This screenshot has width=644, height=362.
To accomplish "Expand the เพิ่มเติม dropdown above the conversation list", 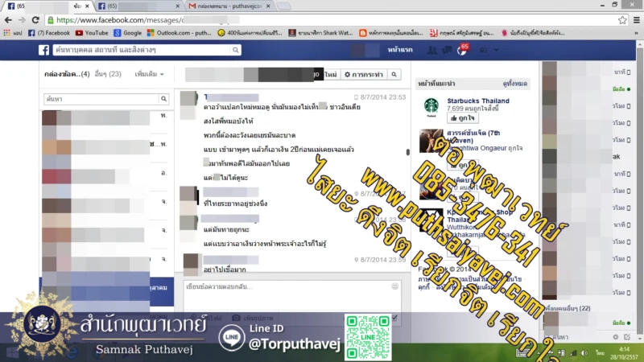I will [x=150, y=74].
